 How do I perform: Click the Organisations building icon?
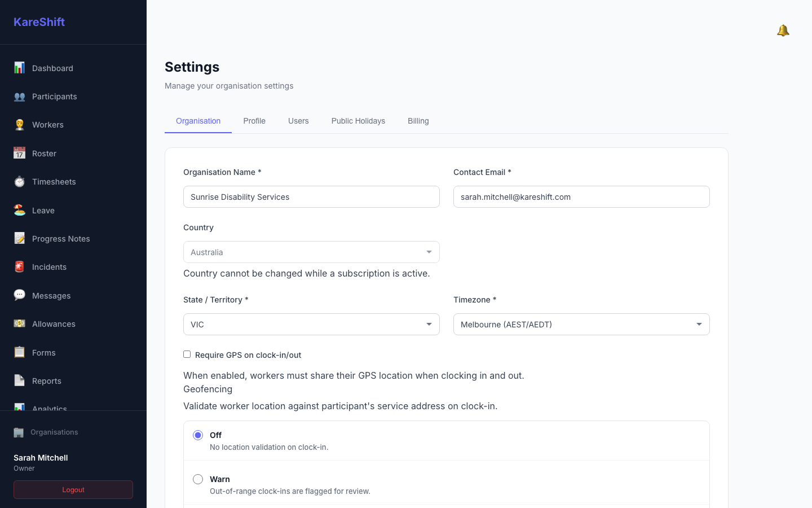click(x=19, y=432)
